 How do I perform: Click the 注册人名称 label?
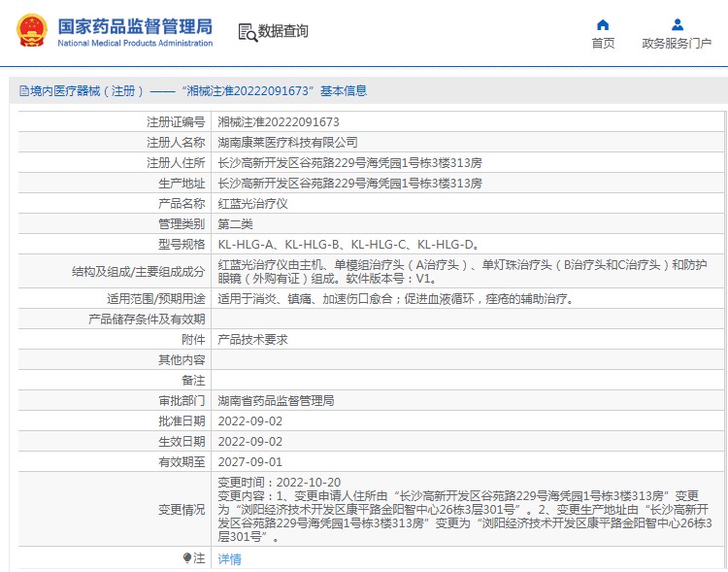click(x=176, y=142)
